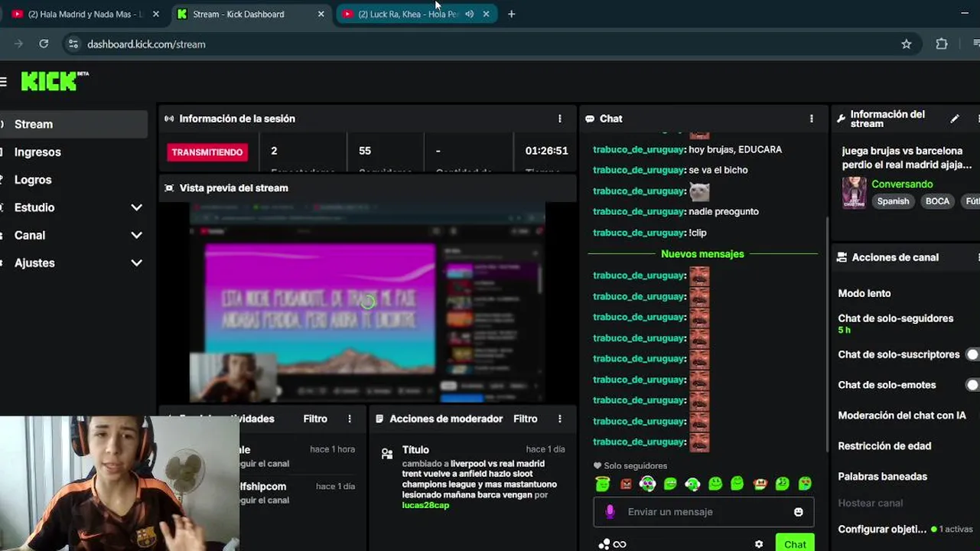The height and width of the screenshot is (551, 980).
Task: Edit stream info with pencil icon
Action: point(955,119)
